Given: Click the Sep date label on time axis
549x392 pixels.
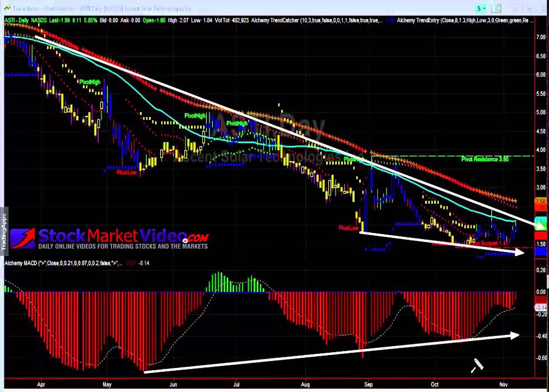Looking at the screenshot, I should (369, 384).
